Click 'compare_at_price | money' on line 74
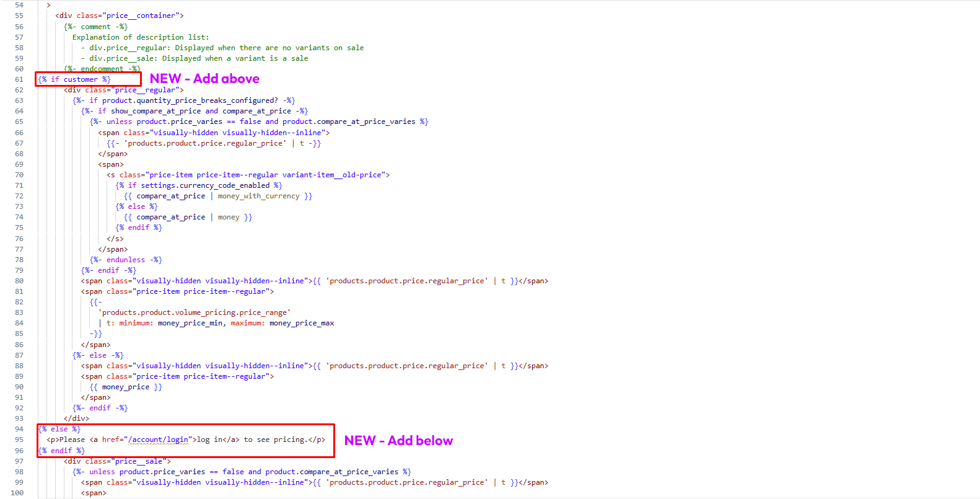 point(188,217)
